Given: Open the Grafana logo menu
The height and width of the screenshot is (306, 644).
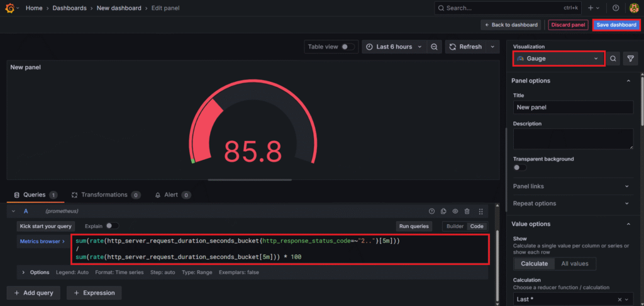Looking at the screenshot, I should coord(10,8).
